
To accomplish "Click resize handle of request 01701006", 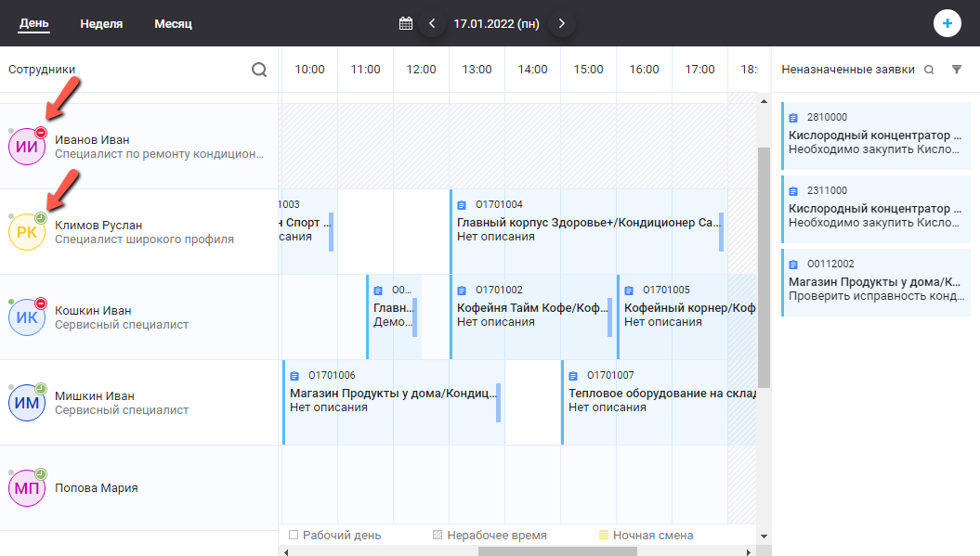I will pyautogui.click(x=498, y=402).
